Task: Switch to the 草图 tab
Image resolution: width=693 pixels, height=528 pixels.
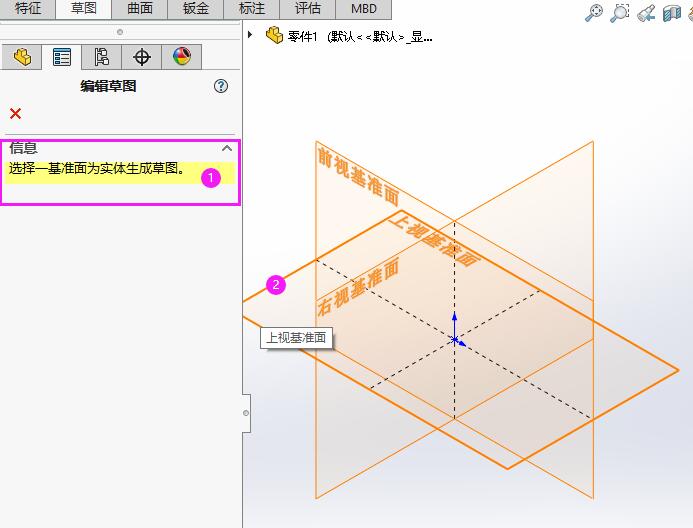Action: pyautogui.click(x=84, y=9)
